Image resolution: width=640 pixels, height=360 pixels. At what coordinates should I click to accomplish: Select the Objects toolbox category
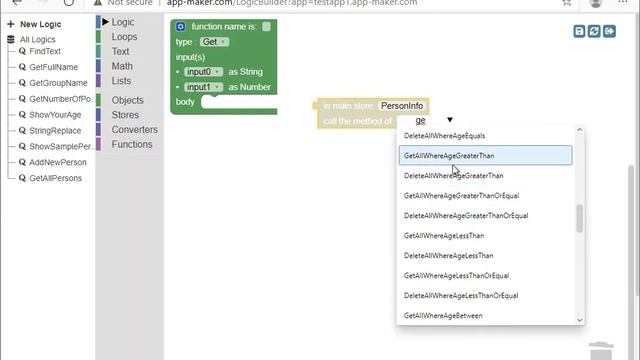128,100
